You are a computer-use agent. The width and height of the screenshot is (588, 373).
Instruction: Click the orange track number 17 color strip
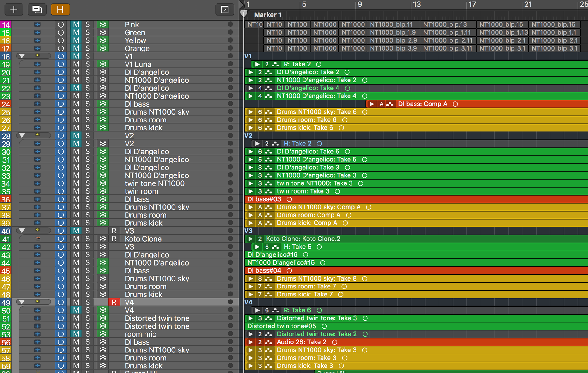(6, 48)
